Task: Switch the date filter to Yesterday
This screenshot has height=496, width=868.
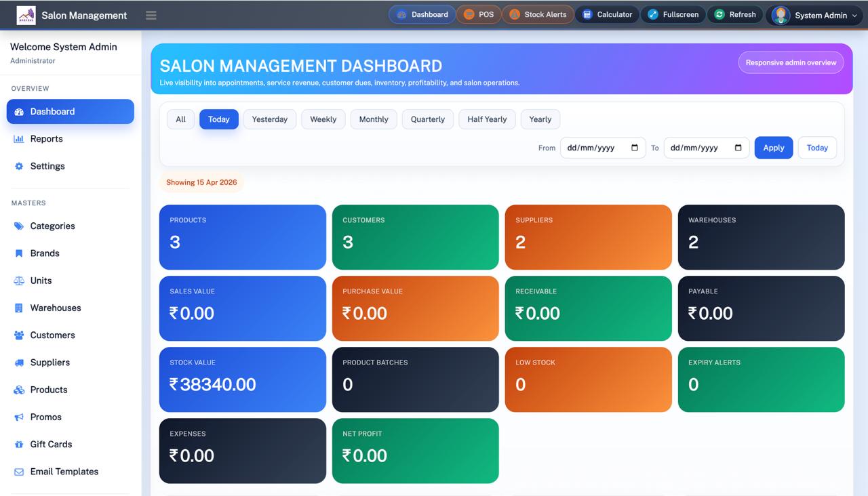Action: point(269,119)
